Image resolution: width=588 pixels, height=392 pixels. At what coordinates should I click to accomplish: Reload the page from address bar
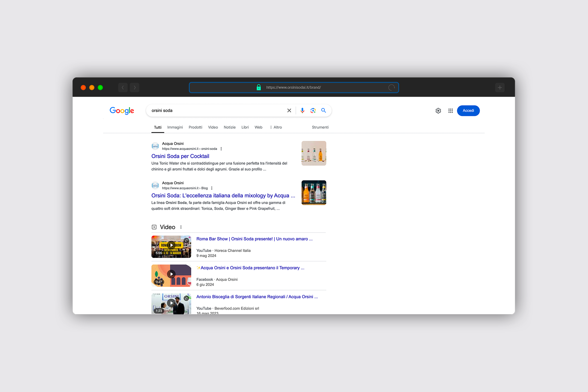(x=391, y=88)
